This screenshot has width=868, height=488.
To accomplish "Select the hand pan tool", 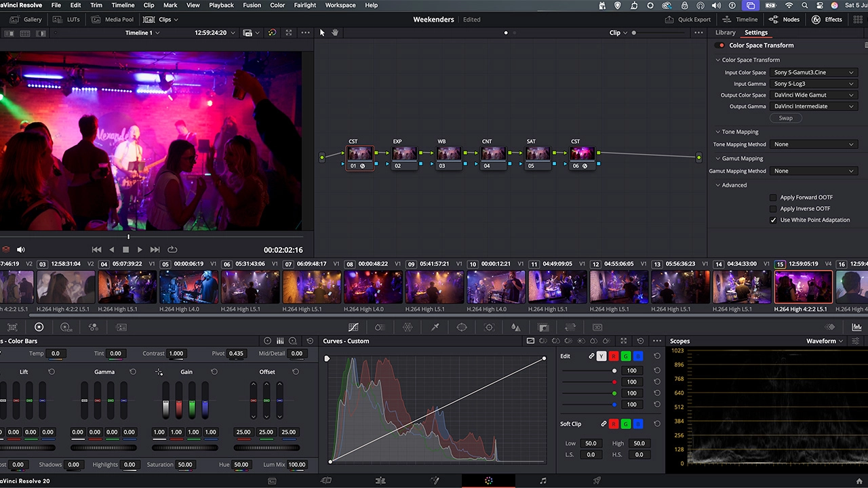I will (x=335, y=33).
